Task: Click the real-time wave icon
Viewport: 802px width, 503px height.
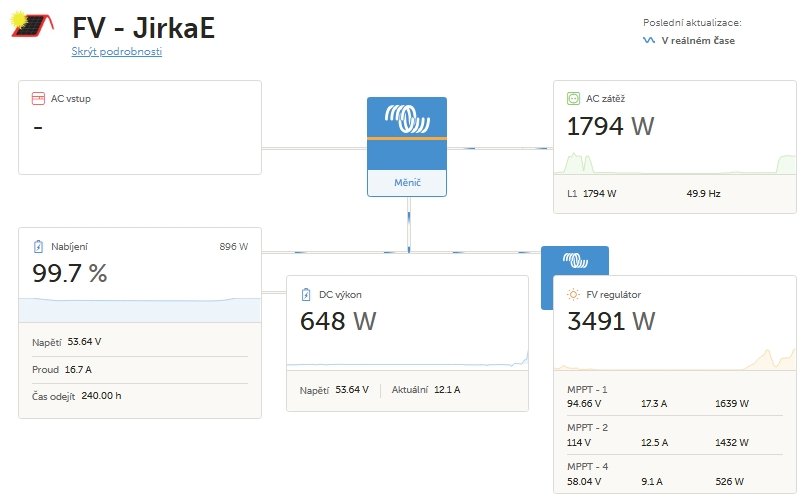Action: (649, 40)
